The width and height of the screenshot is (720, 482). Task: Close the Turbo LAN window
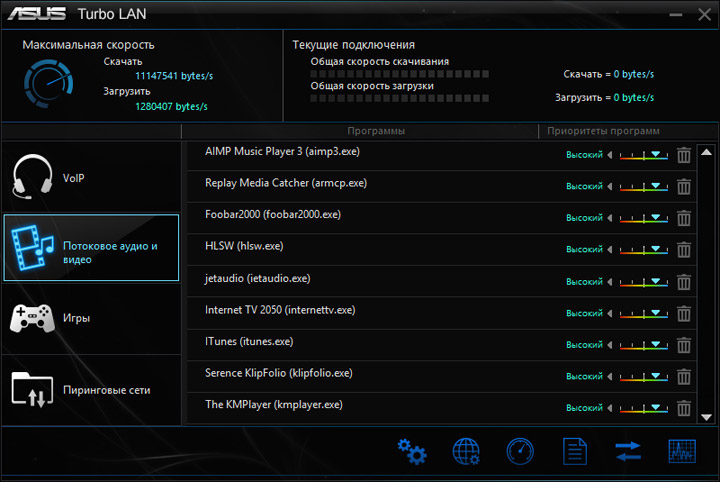click(704, 15)
